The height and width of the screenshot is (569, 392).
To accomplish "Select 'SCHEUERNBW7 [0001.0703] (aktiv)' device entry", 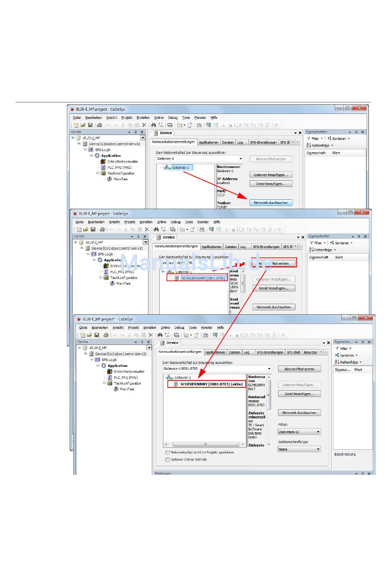I will click(211, 384).
